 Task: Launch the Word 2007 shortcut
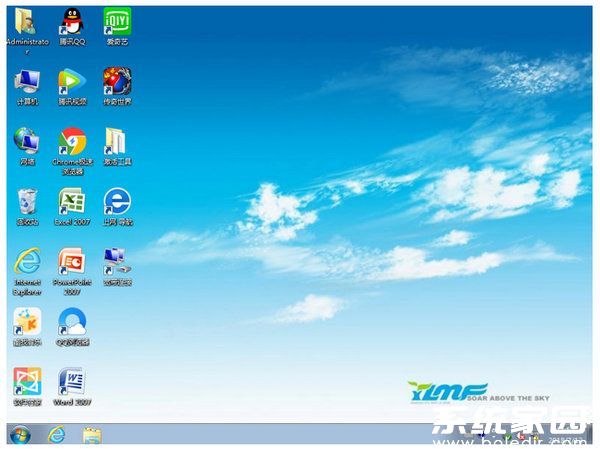[x=72, y=382]
